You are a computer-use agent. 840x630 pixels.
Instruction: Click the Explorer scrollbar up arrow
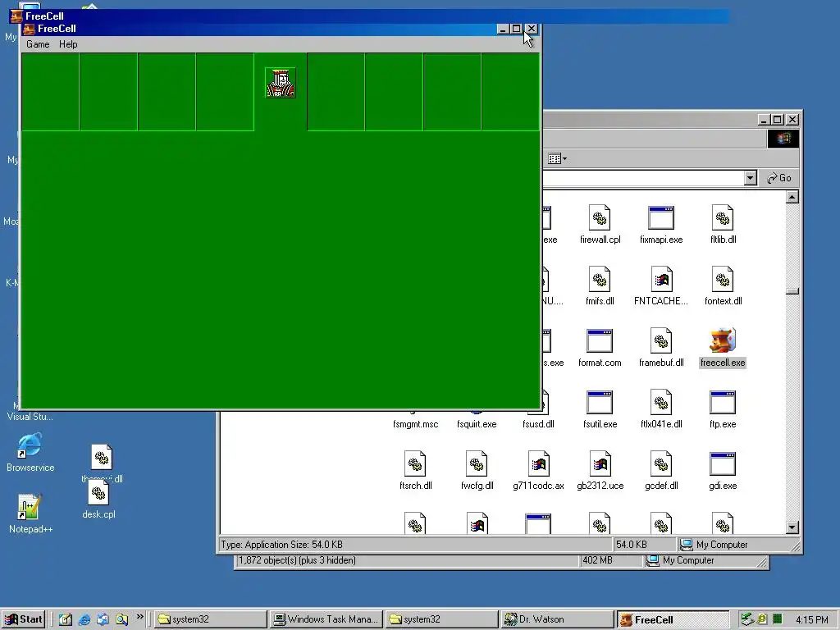792,197
